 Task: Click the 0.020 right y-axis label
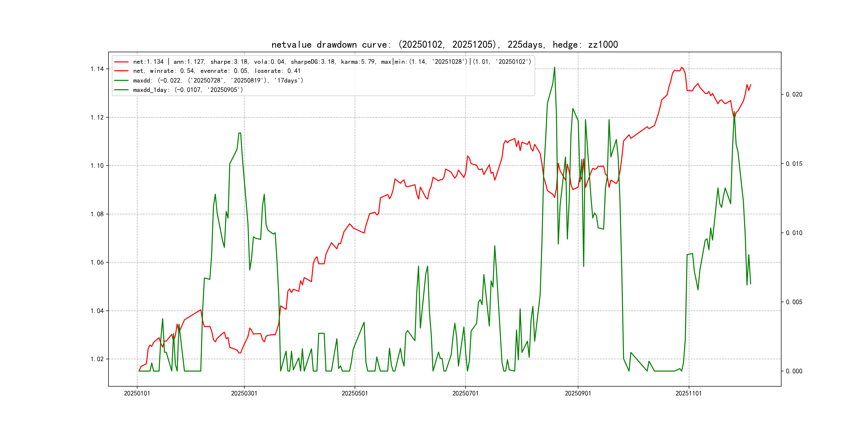tap(794, 95)
